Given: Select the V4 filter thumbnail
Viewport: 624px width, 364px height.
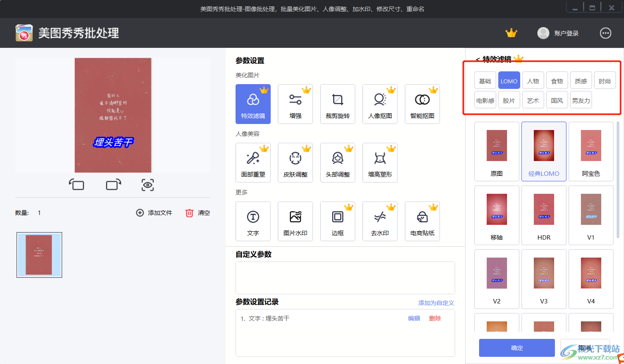Looking at the screenshot, I should 591,279.
